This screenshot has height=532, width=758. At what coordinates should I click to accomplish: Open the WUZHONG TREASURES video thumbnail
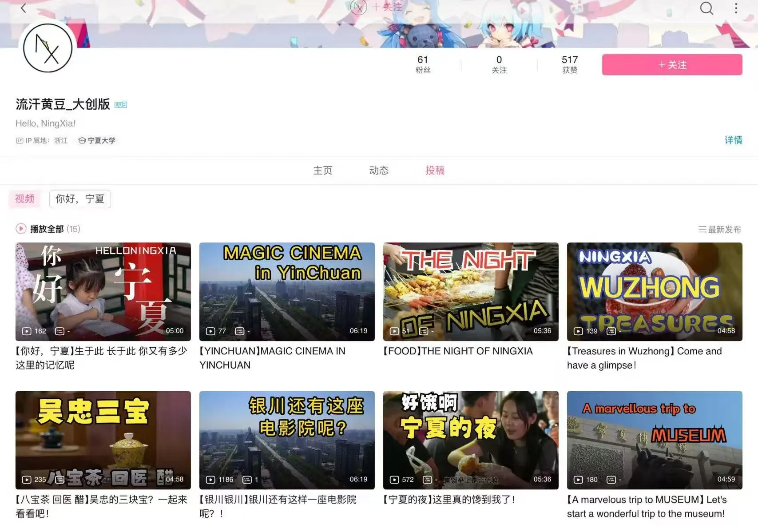coord(655,292)
